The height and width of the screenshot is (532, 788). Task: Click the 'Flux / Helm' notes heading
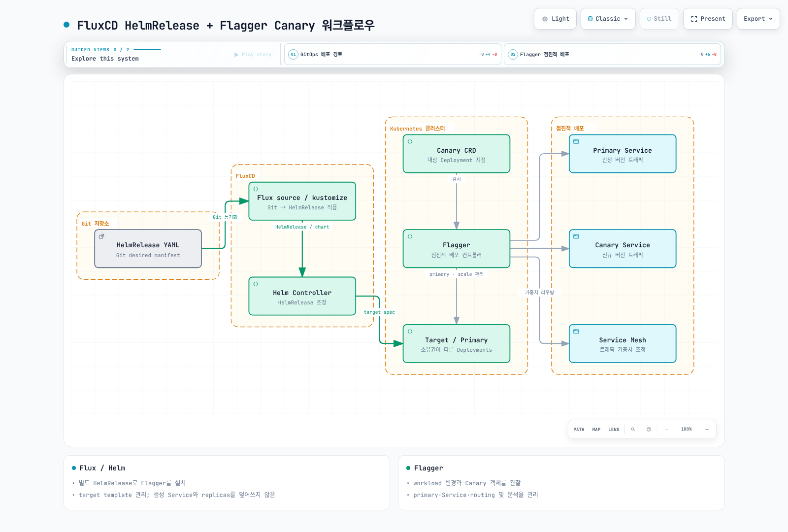pyautogui.click(x=102, y=468)
